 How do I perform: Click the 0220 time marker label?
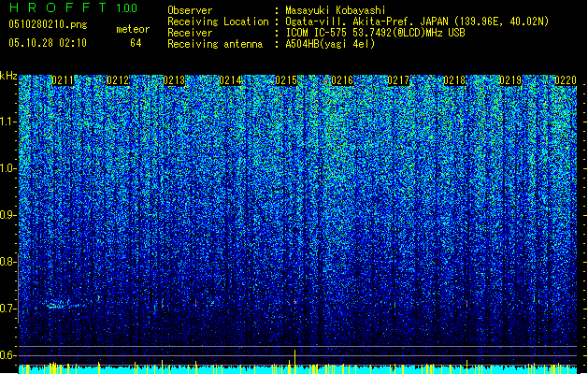(x=566, y=80)
